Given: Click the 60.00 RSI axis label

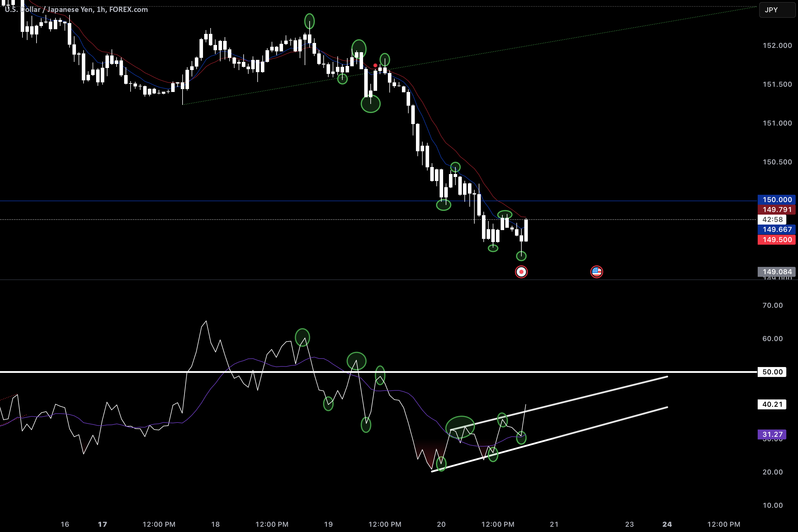Looking at the screenshot, I should click(x=773, y=339).
